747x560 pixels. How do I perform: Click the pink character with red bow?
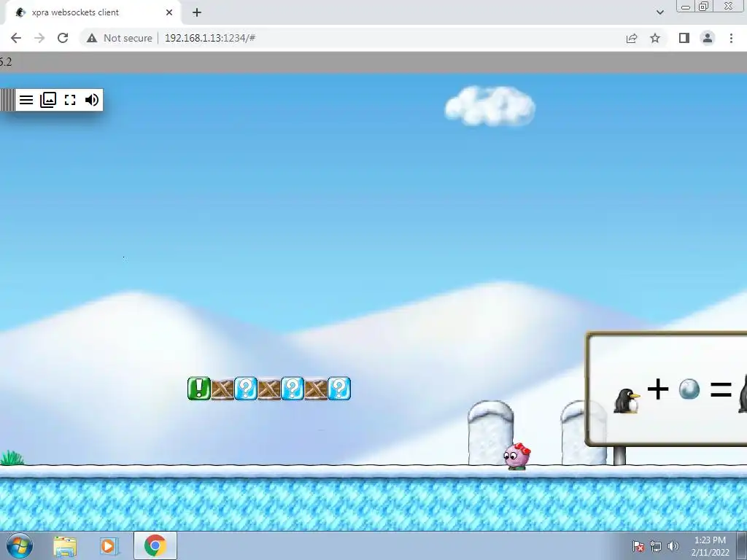point(517,456)
